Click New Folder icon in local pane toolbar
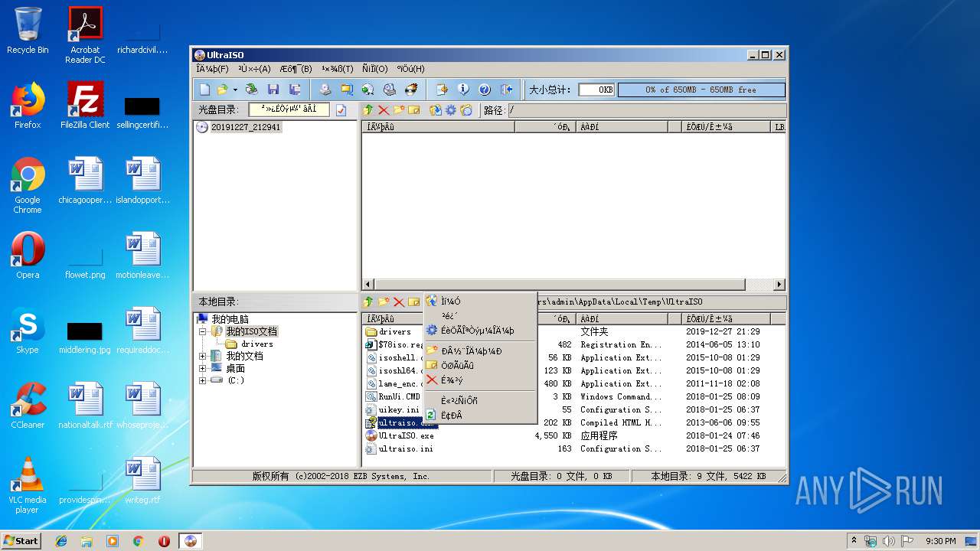This screenshot has width=980, height=551. (384, 302)
